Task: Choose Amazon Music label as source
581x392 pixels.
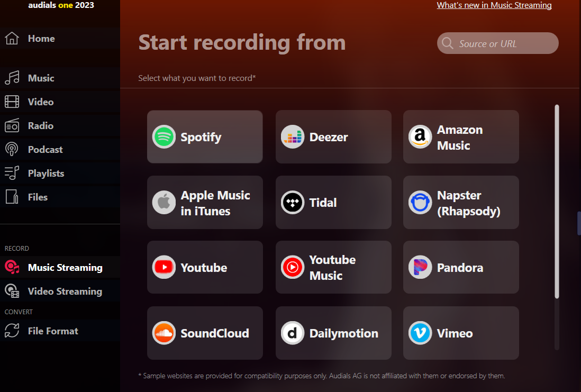Action: tap(460, 138)
